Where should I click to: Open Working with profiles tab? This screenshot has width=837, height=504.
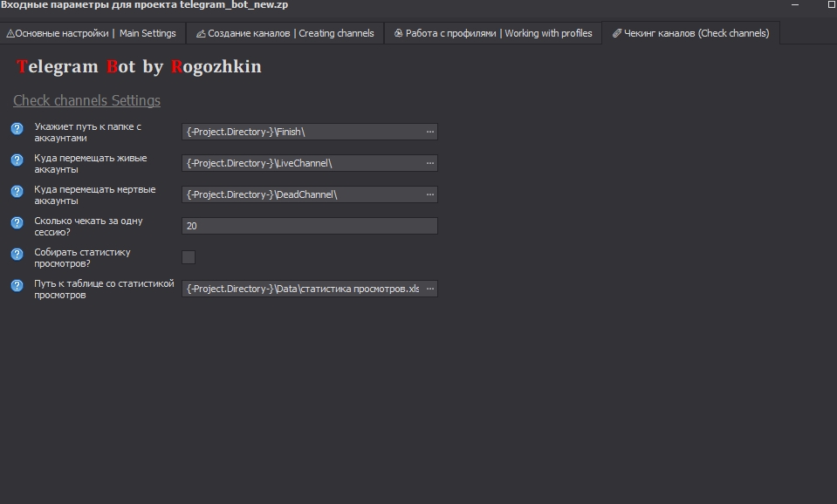[493, 33]
